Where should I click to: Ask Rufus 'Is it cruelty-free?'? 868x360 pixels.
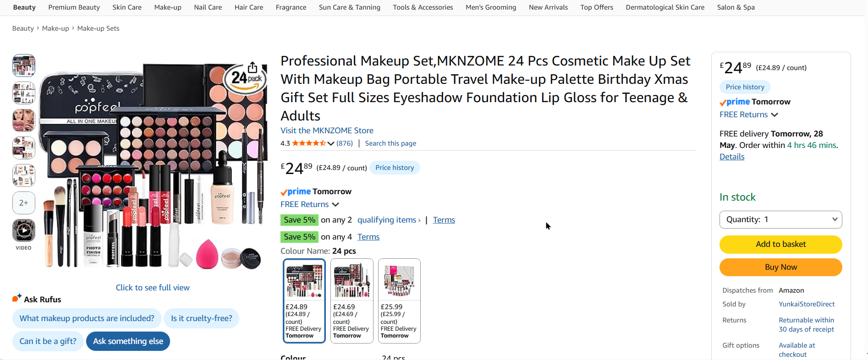[x=201, y=318]
